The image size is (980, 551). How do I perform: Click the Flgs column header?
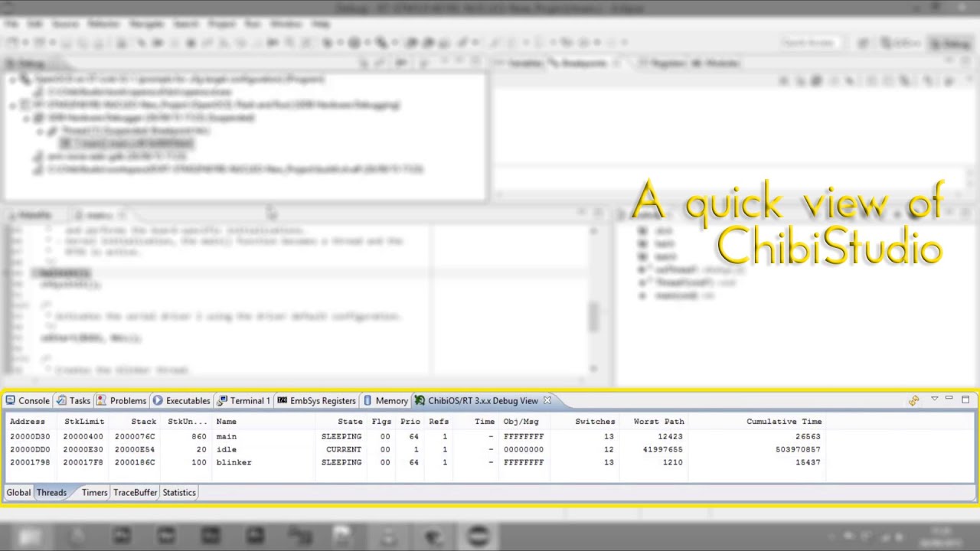[x=381, y=421]
